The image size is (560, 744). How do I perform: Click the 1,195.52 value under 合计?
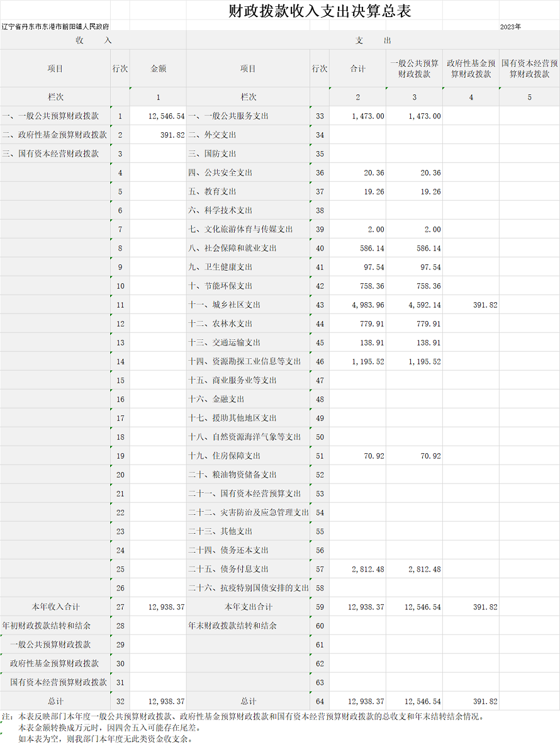tap(368, 361)
